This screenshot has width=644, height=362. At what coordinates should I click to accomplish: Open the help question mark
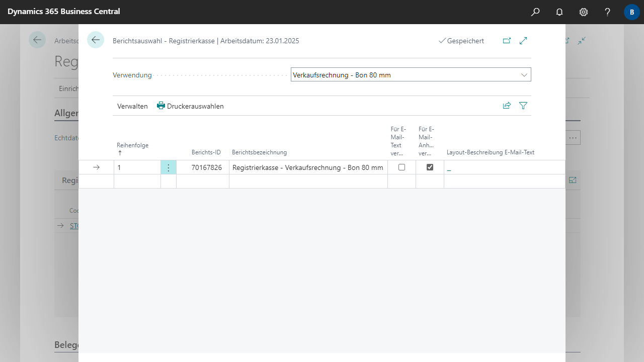[x=608, y=12]
